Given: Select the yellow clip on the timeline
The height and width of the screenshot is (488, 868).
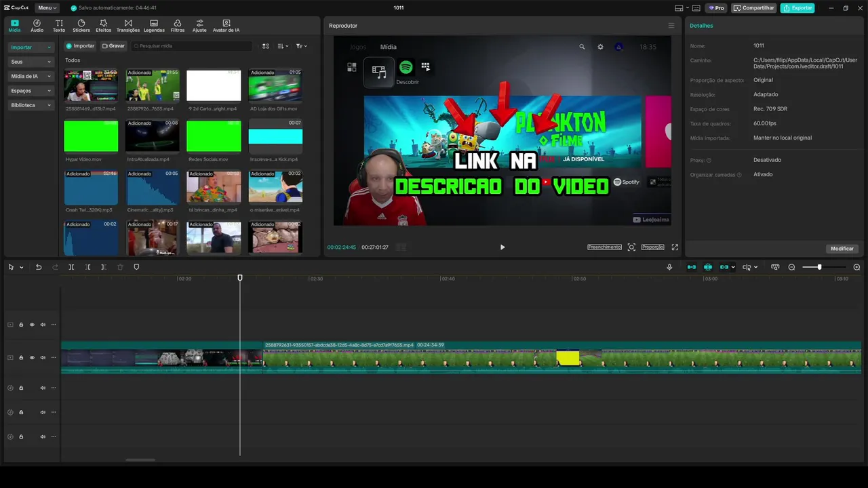Looking at the screenshot, I should [568, 358].
